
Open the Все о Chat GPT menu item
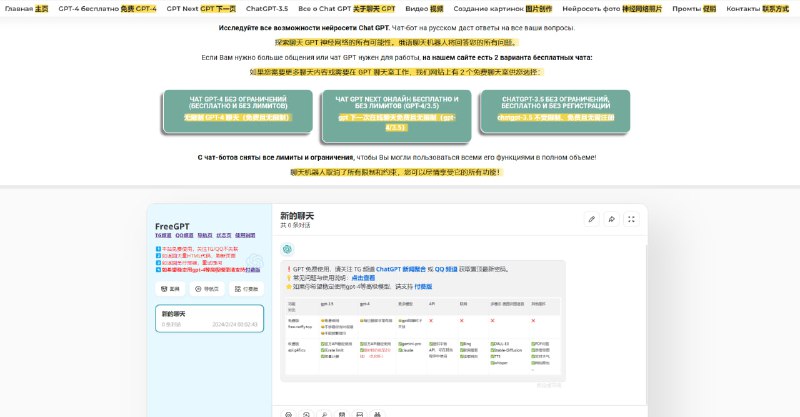click(346, 9)
